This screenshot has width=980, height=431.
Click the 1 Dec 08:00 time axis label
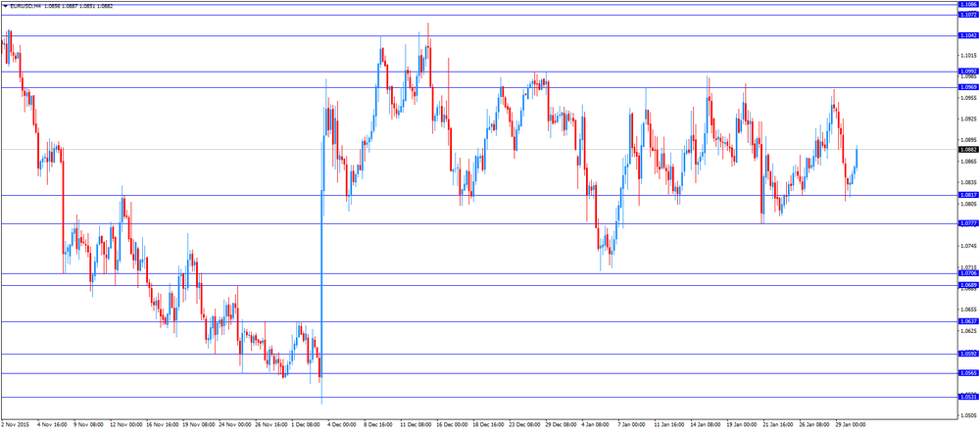[x=305, y=423]
